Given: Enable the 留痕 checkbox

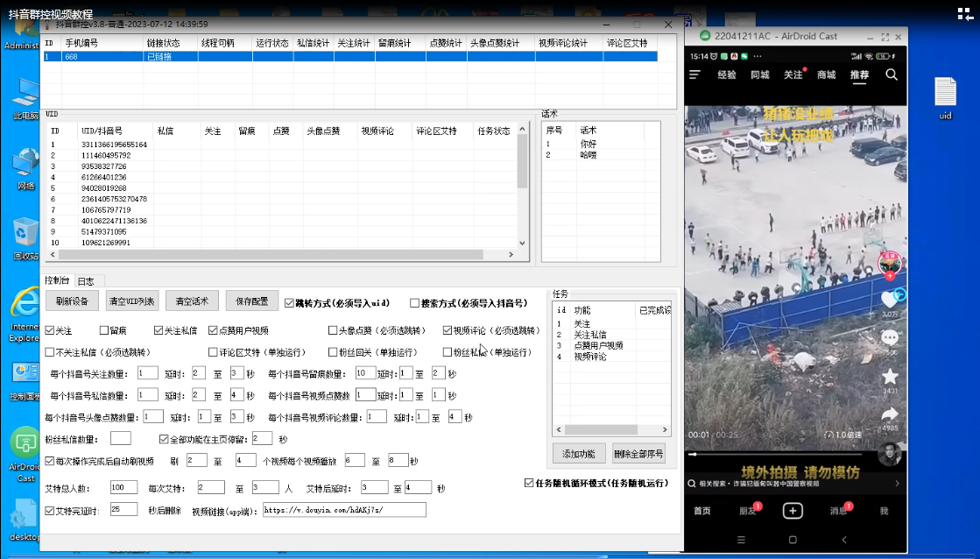Looking at the screenshot, I should click(x=103, y=331).
